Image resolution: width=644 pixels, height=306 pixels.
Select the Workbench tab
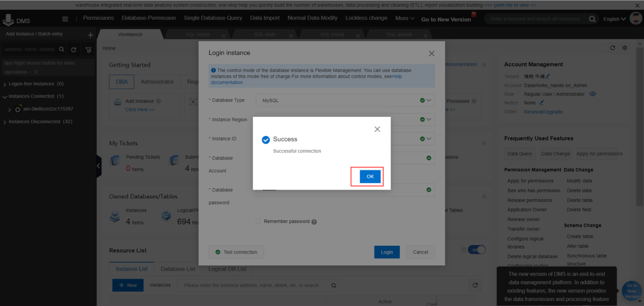(x=130, y=35)
